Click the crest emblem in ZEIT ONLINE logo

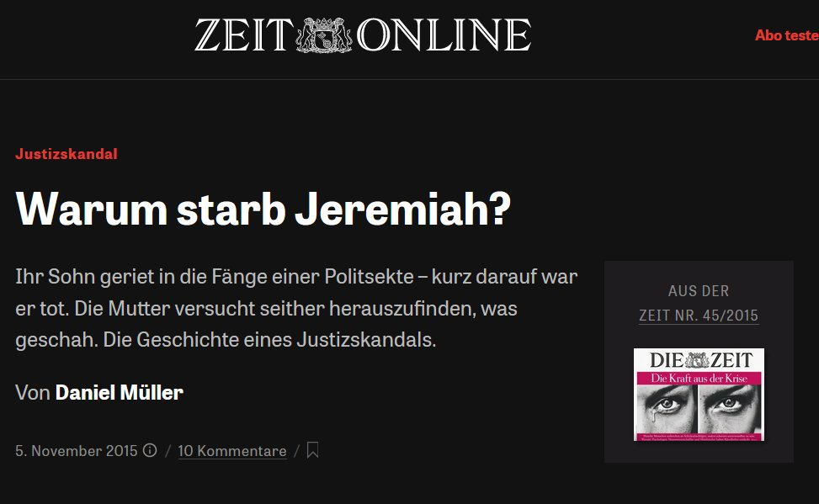tap(324, 35)
